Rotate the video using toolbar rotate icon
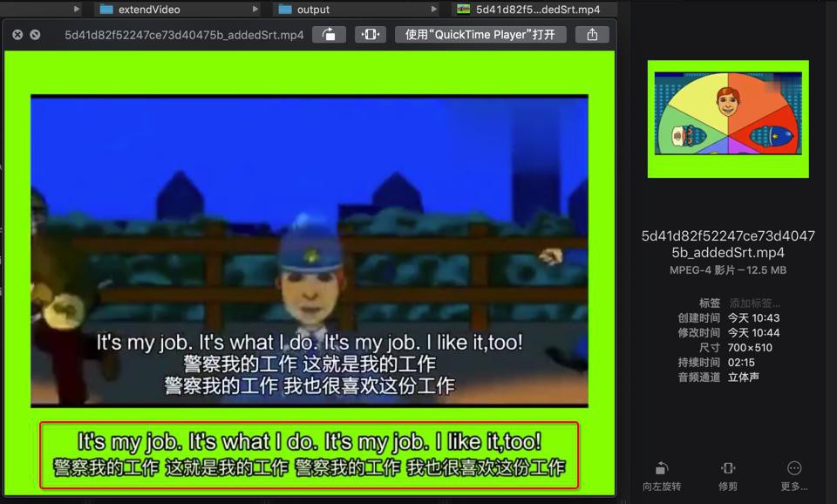Viewport: 837px width, 504px height. pyautogui.click(x=329, y=35)
